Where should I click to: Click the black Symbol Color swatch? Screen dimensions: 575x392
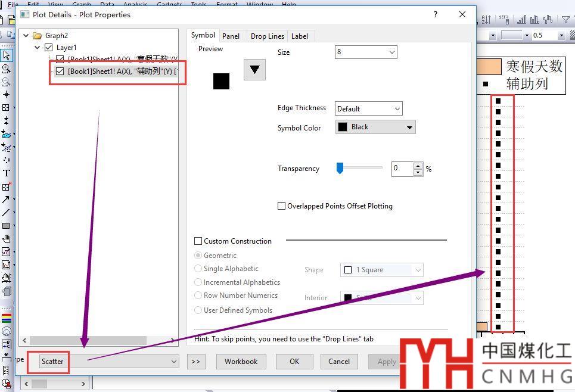tap(343, 127)
